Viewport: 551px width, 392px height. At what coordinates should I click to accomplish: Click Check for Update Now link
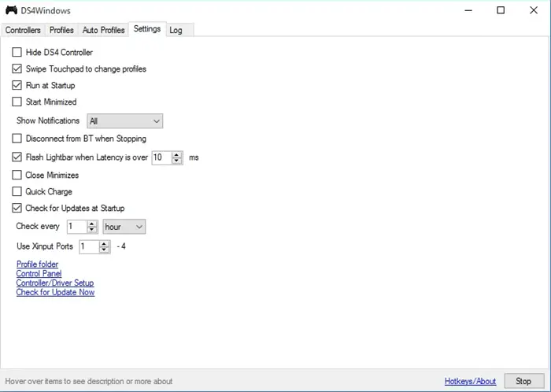[x=56, y=292]
